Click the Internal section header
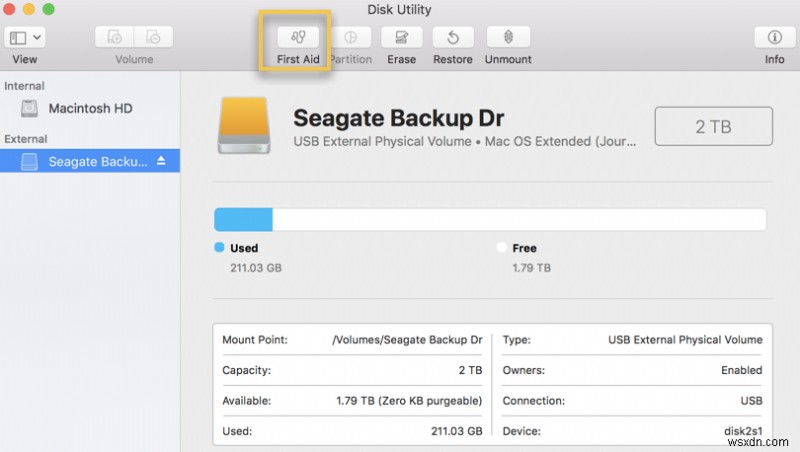 (24, 86)
